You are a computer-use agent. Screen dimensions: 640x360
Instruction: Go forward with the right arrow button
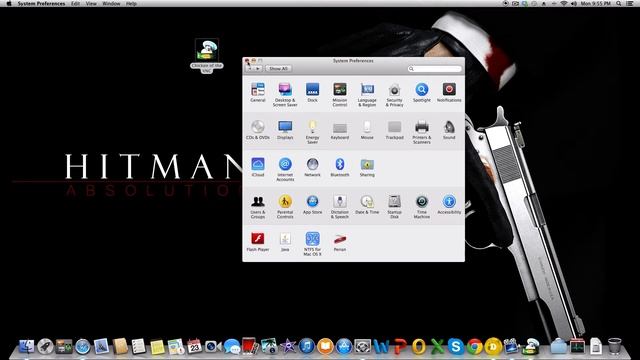point(258,69)
